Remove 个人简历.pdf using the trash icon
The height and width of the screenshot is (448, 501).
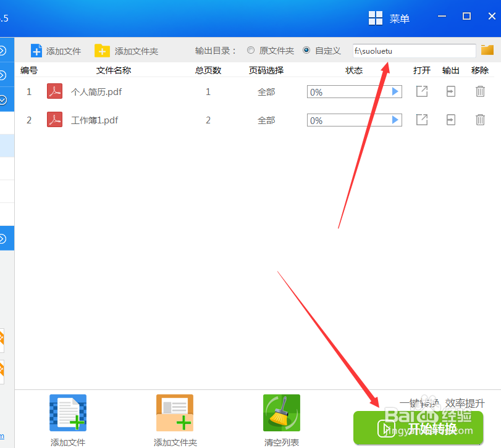(480, 91)
